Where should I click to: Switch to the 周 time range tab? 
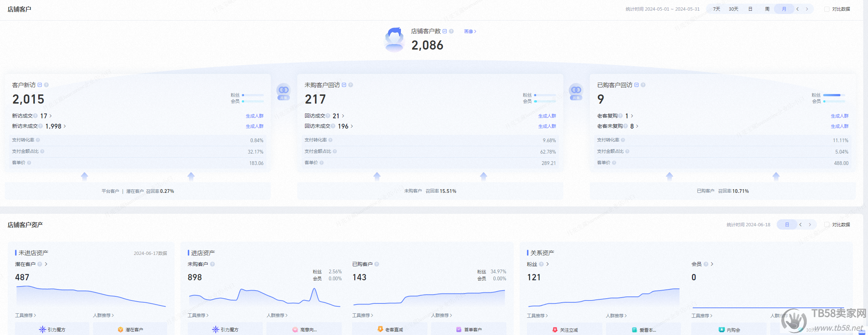click(767, 9)
